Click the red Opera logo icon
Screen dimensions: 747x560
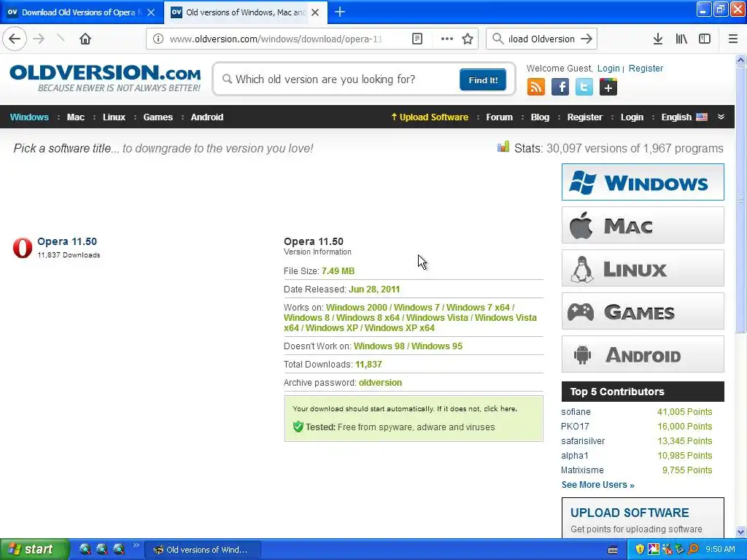(x=23, y=248)
